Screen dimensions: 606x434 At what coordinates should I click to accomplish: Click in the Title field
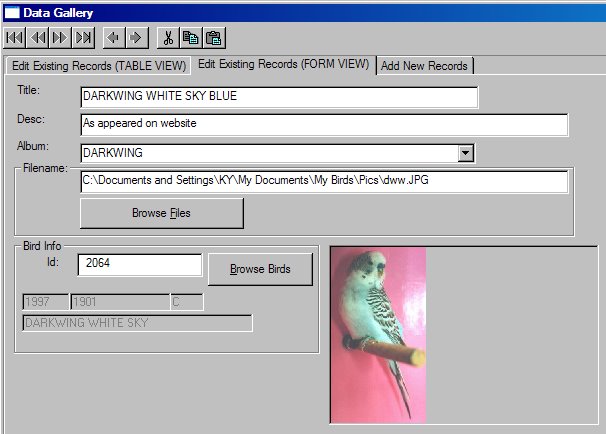pyautogui.click(x=279, y=97)
